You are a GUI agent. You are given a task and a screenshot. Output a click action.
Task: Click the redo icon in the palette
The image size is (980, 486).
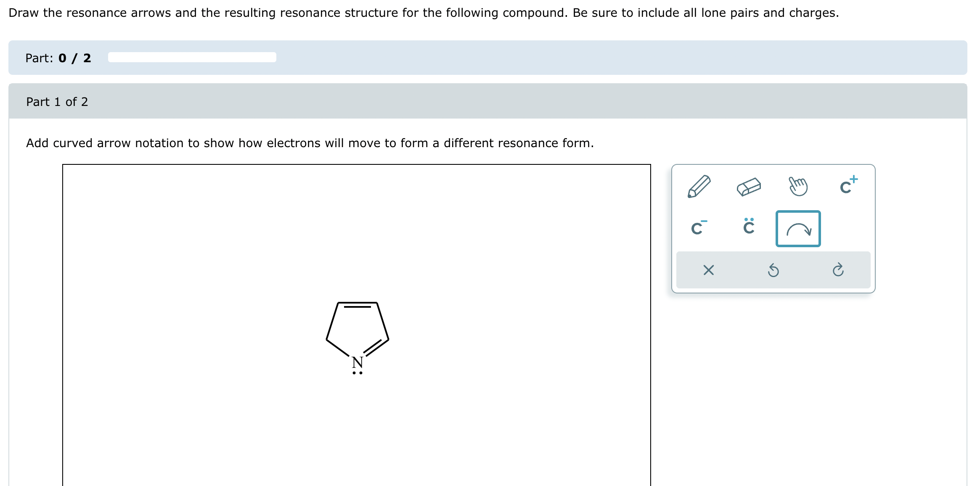(839, 271)
